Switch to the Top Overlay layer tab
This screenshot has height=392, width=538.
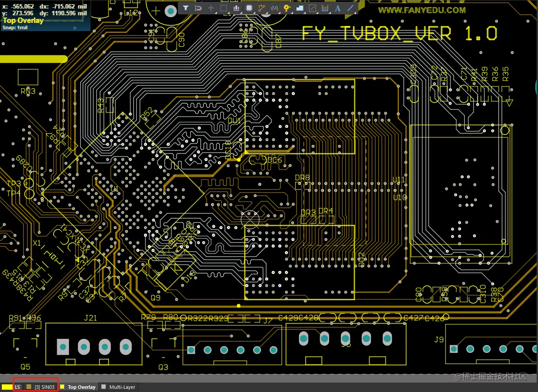[81, 387]
